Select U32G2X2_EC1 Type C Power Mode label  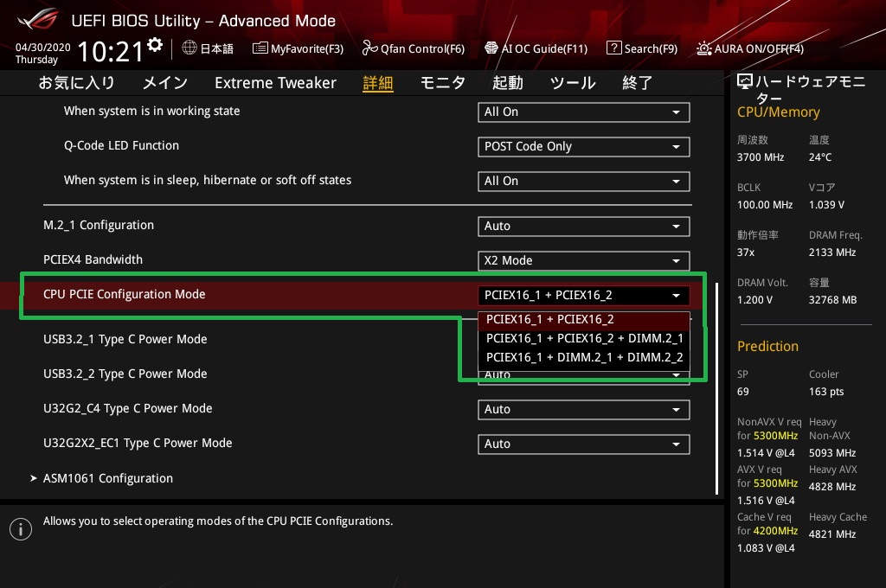coord(138,443)
